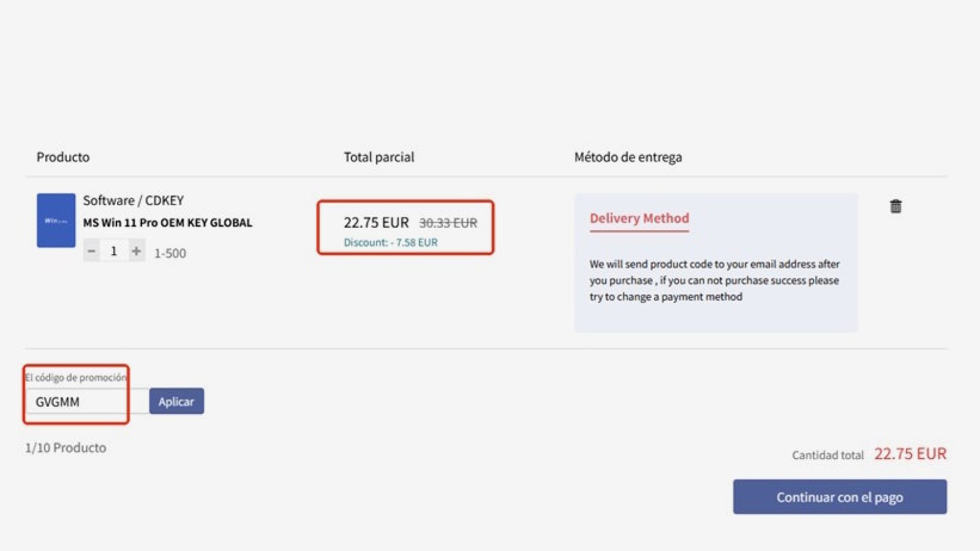Click the 1/10 Producto counter text
The width and height of the screenshot is (980, 551).
pyautogui.click(x=66, y=448)
